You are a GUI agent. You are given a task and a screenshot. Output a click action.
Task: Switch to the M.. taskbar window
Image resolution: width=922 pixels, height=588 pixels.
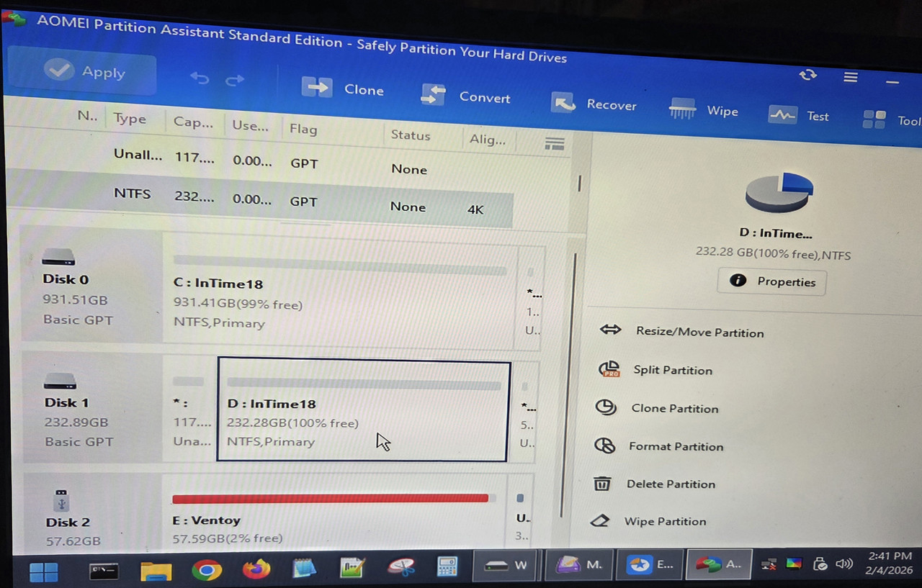(579, 564)
